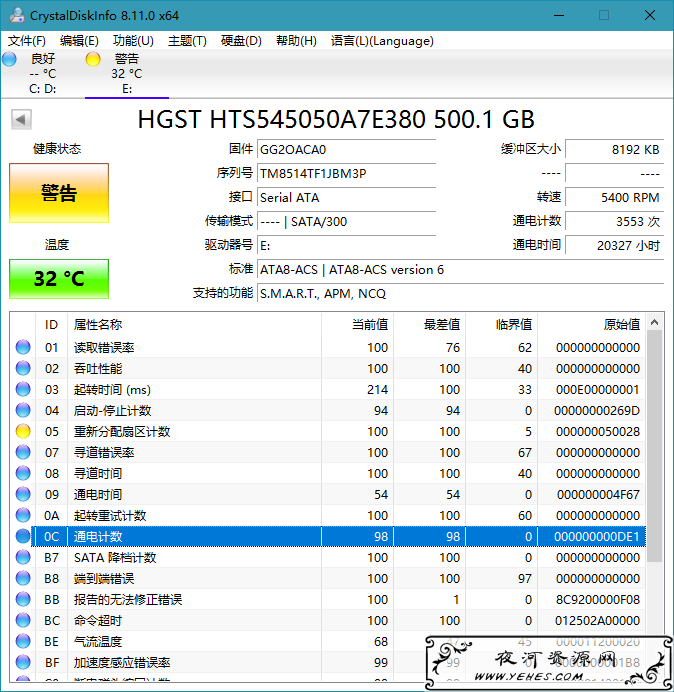This screenshot has height=692, width=674.
Task: Click the 属性名称 column header
Action: 194,325
